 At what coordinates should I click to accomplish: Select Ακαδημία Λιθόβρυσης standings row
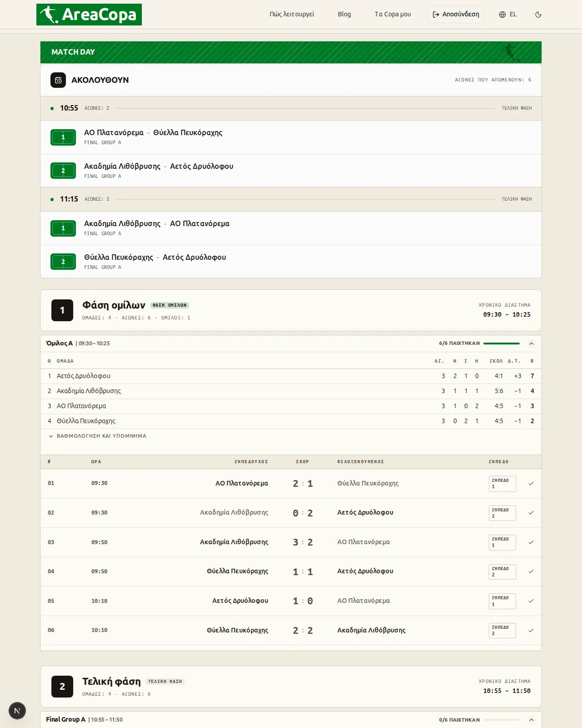pos(291,391)
